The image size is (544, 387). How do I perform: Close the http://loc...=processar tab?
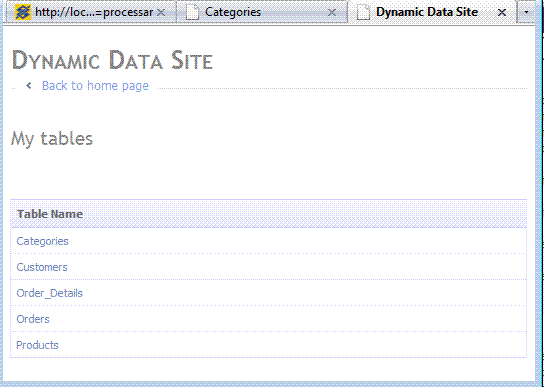pyautogui.click(x=161, y=12)
